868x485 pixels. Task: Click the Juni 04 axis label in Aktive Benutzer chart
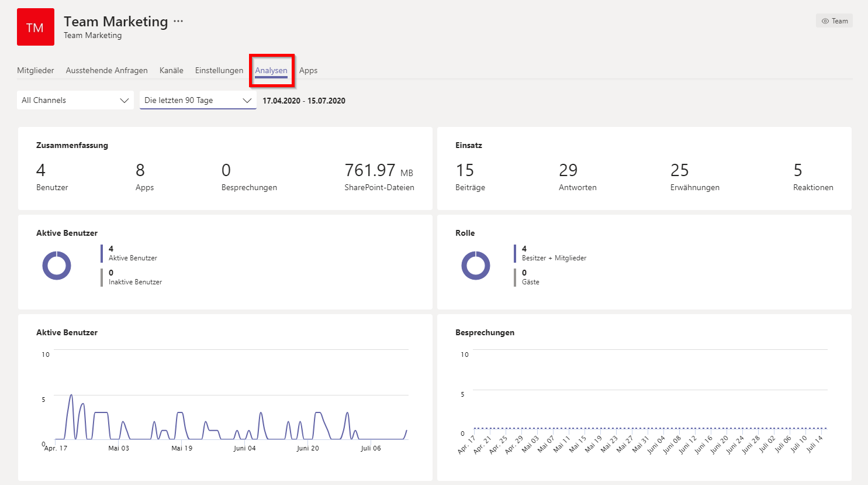click(245, 448)
